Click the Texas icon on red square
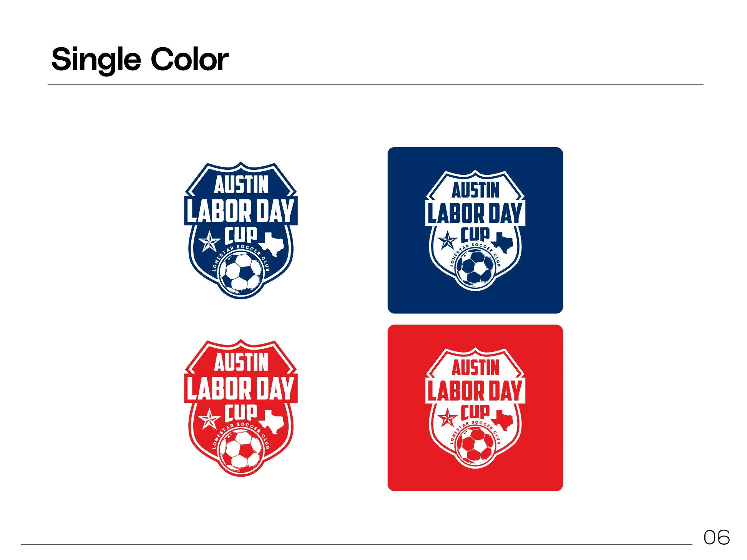Image resolution: width=747 pixels, height=560 pixels. pos(502,420)
